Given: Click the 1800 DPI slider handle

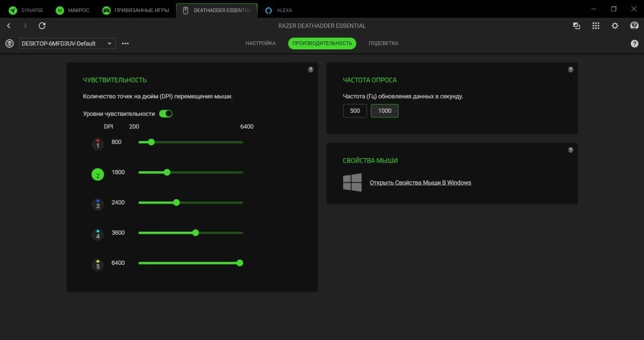Looking at the screenshot, I should (x=167, y=172).
